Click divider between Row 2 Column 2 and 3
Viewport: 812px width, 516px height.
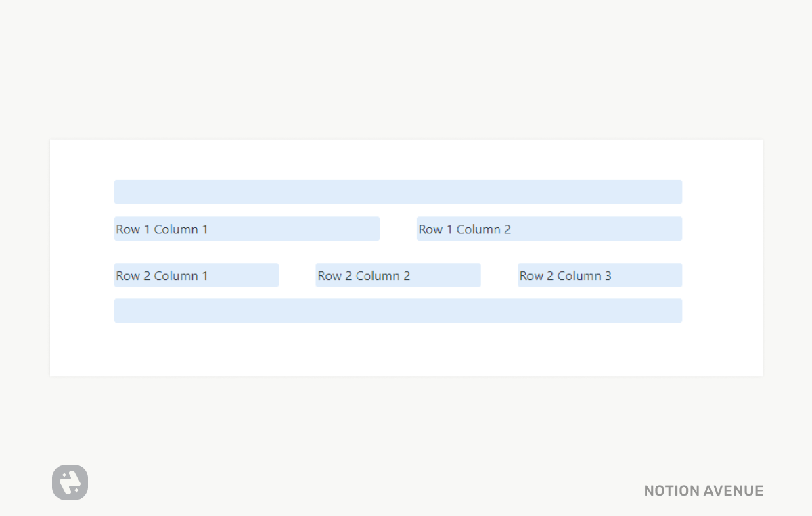[499, 276]
